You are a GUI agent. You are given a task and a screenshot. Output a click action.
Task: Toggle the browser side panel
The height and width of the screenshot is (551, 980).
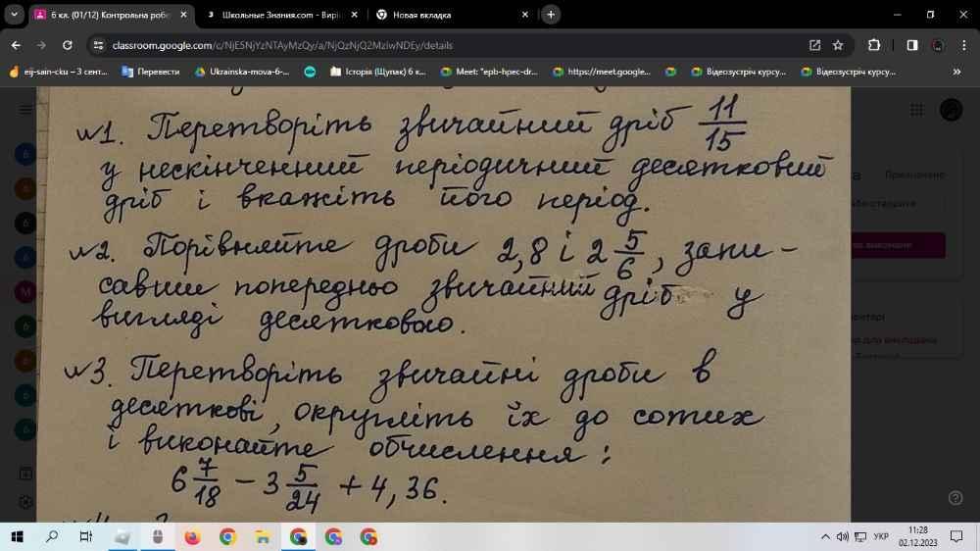tap(912, 45)
